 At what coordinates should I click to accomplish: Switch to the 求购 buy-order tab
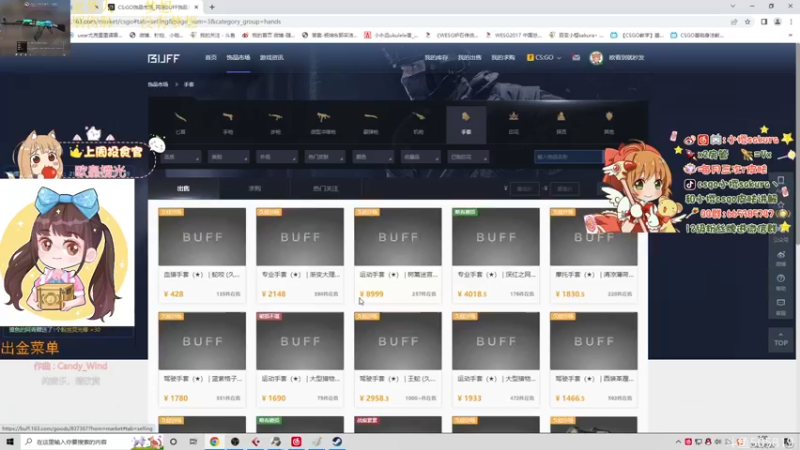(x=255, y=188)
